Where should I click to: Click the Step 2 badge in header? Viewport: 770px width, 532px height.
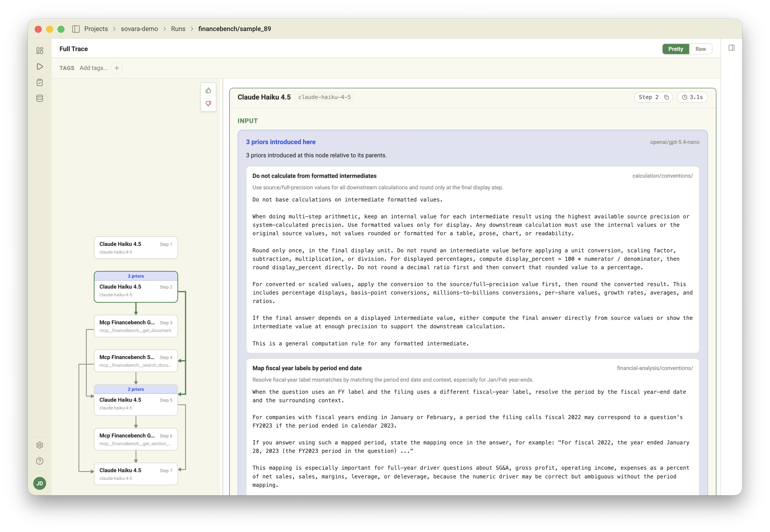point(653,97)
